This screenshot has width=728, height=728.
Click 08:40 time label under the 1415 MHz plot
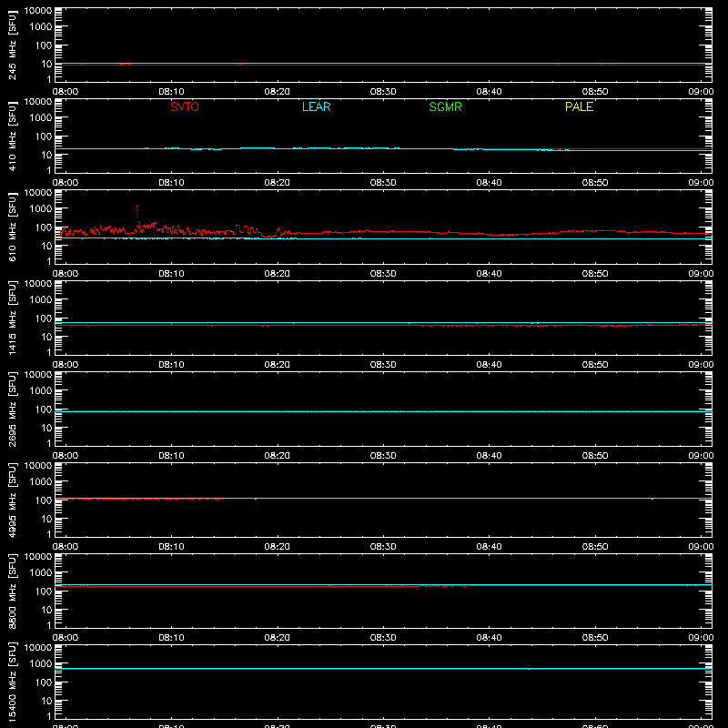pyautogui.click(x=489, y=365)
